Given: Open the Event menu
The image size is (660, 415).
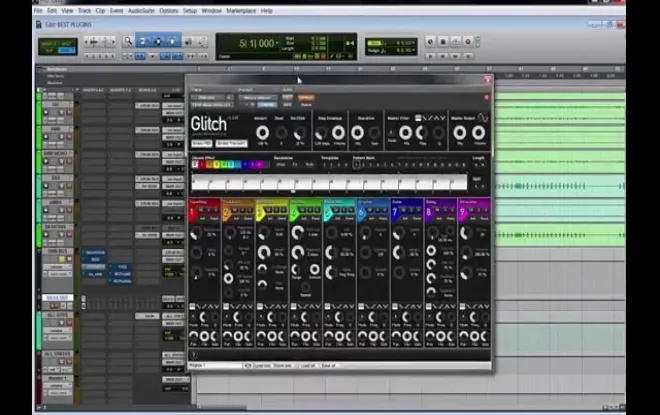Looking at the screenshot, I should (x=117, y=11).
